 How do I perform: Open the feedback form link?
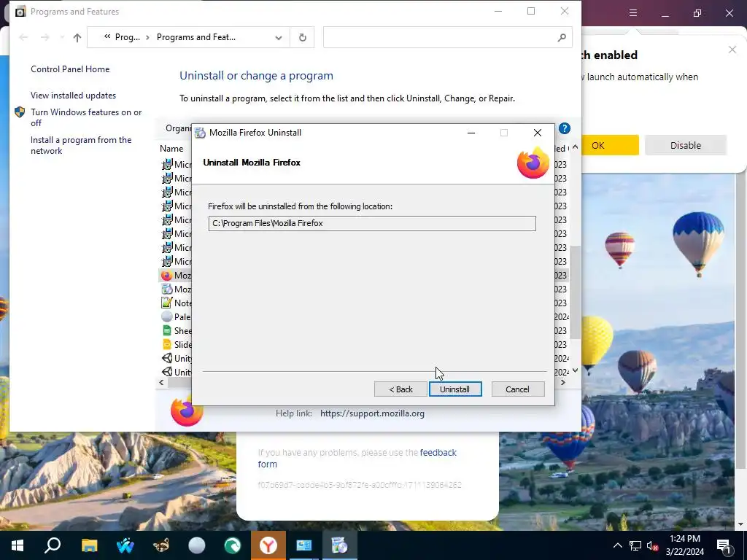(x=357, y=458)
